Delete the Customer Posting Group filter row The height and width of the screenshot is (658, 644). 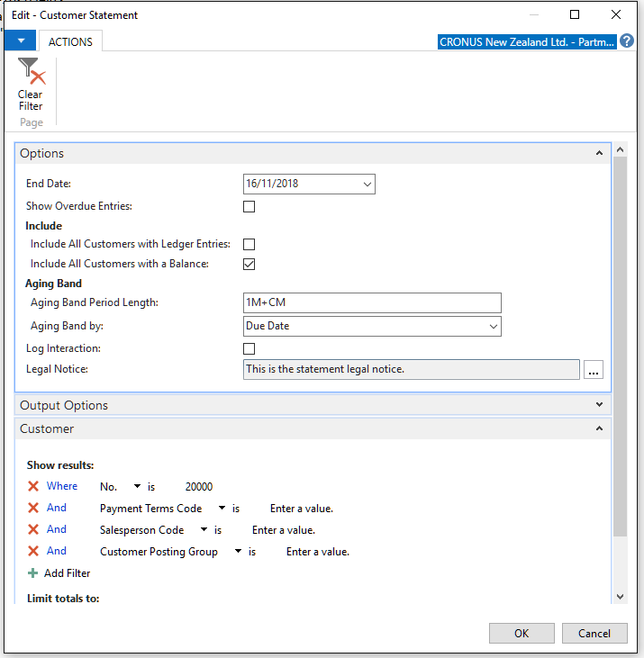click(33, 551)
